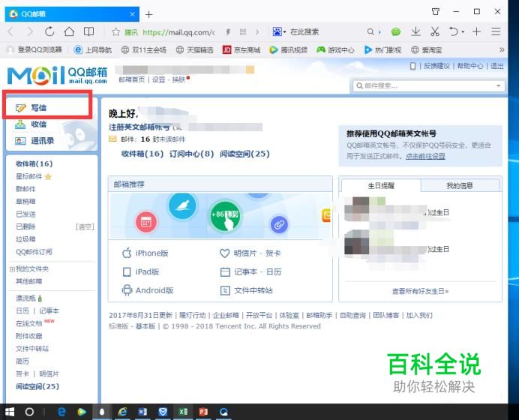Viewport: 519px width, 420px height.
Task: Click the purple paperclip attachment circle icon
Action: (x=279, y=225)
